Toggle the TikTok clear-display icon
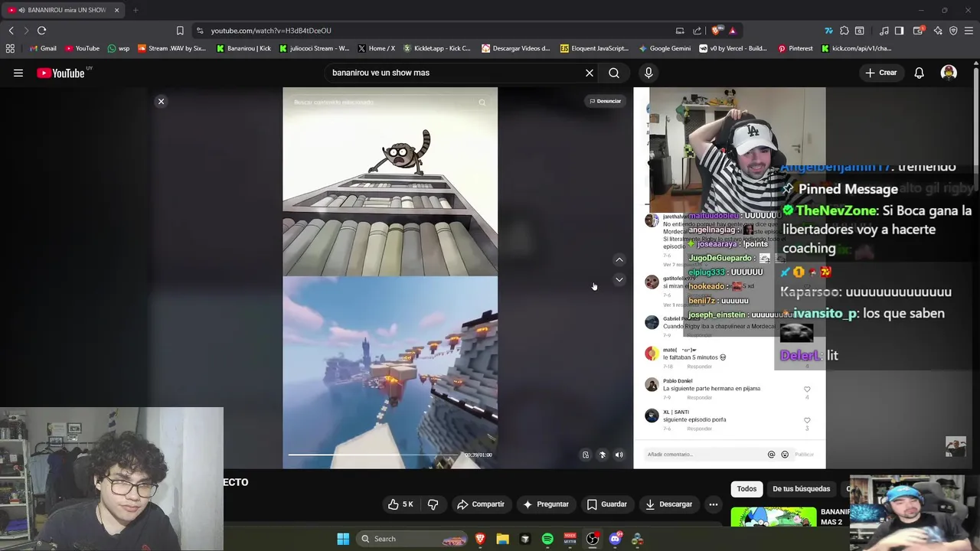 pyautogui.click(x=586, y=455)
